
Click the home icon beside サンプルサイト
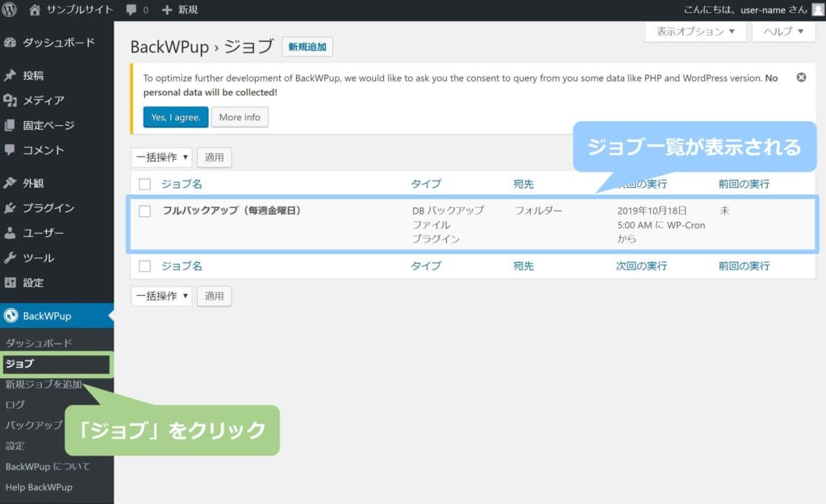35,10
